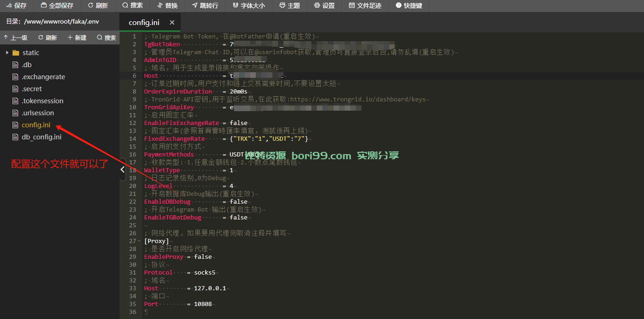
Task: Click the PaymentMethods key on line 16
Action: click(169, 155)
